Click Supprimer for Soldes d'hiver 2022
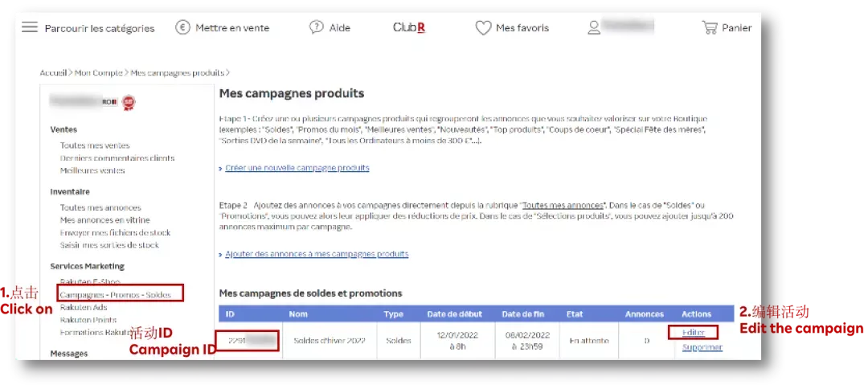Image resolution: width=868 pixels, height=389 pixels. pyautogui.click(x=702, y=347)
